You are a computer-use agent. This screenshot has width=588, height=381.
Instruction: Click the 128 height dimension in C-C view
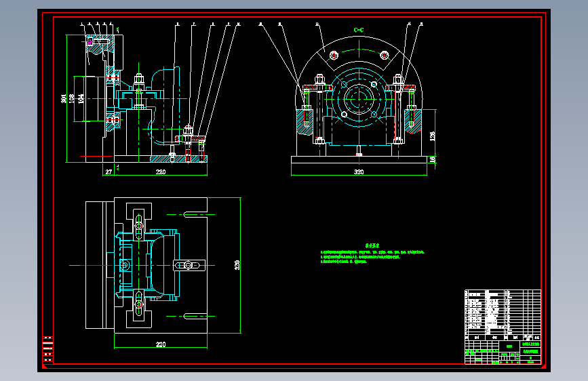433,136
